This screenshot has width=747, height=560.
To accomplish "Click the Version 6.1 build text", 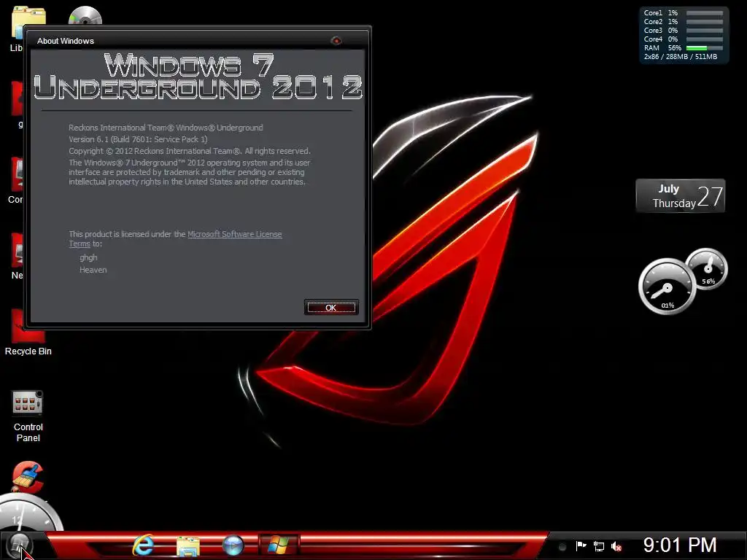I will (x=138, y=139).
